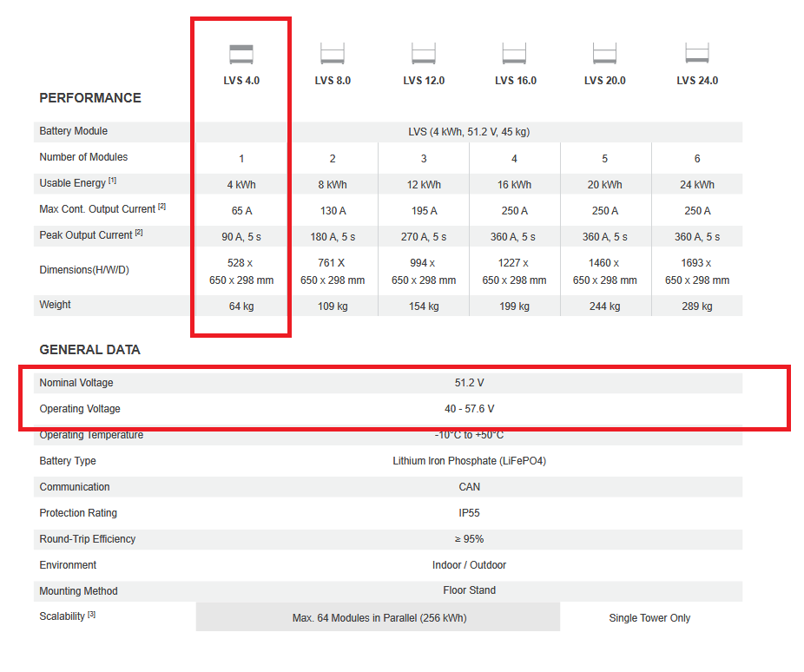The width and height of the screenshot is (804, 672).
Task: Click the 109 kg weight cell
Action: tap(333, 306)
